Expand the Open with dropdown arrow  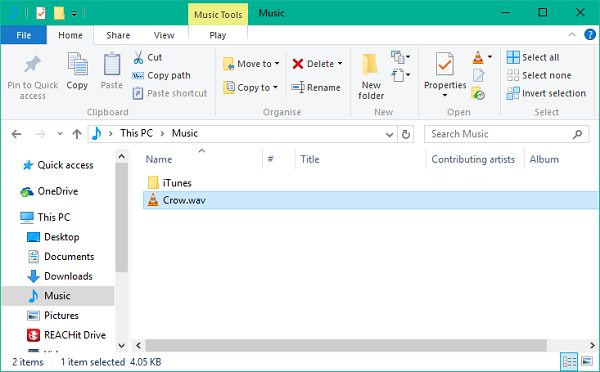(490, 57)
